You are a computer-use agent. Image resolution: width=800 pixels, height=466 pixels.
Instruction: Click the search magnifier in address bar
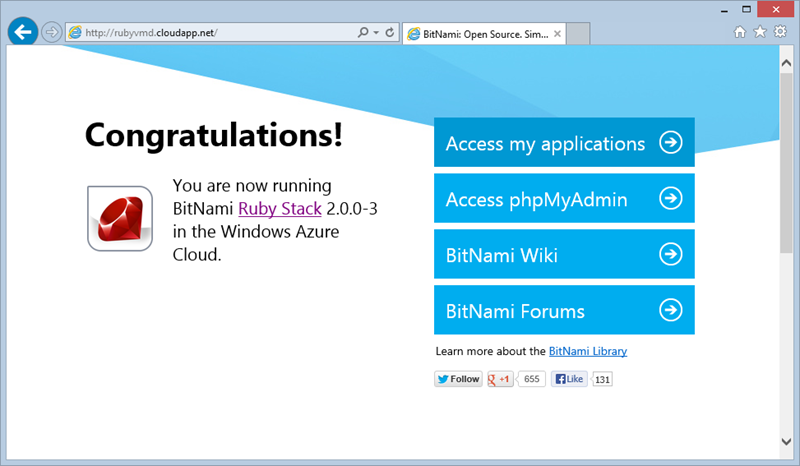[363, 33]
